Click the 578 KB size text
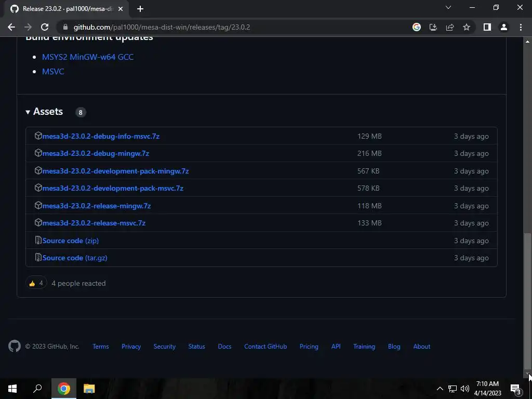532x399 pixels. [x=368, y=188]
